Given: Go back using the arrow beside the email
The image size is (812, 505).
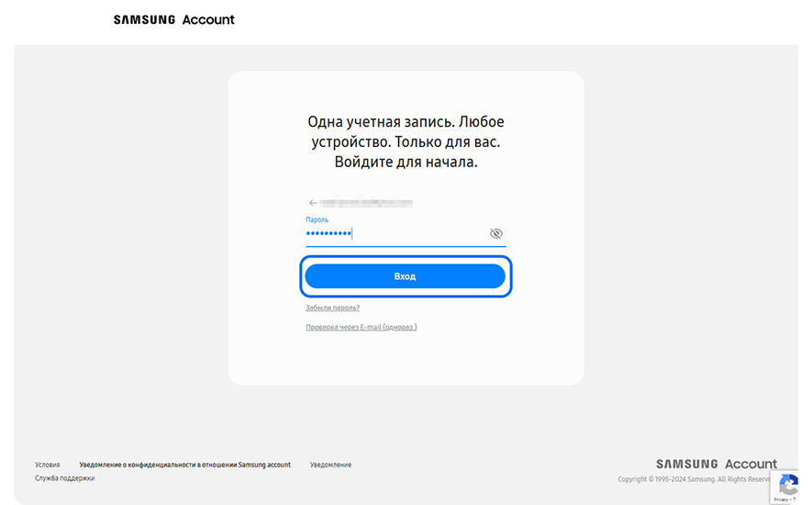Looking at the screenshot, I should pos(313,203).
